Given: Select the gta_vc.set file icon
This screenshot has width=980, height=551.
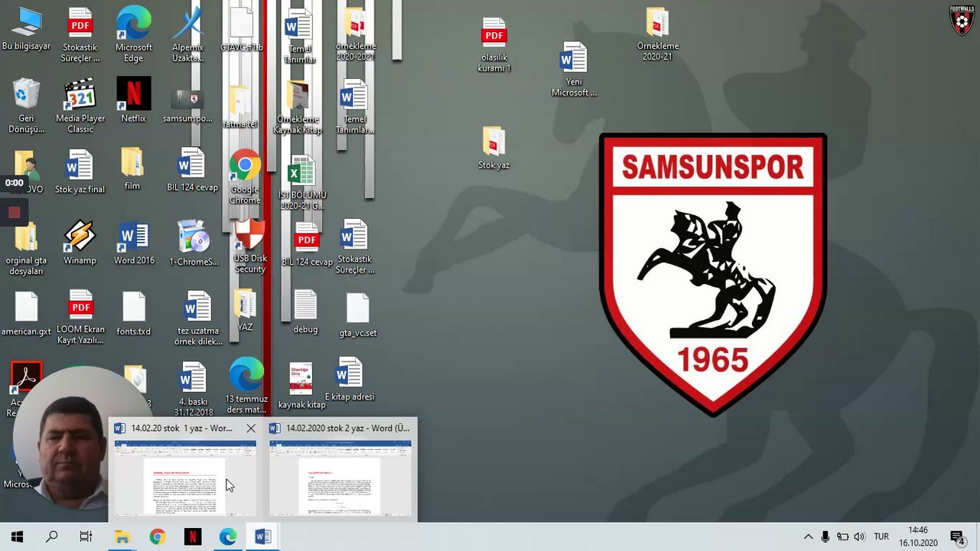Looking at the screenshot, I should (x=357, y=315).
